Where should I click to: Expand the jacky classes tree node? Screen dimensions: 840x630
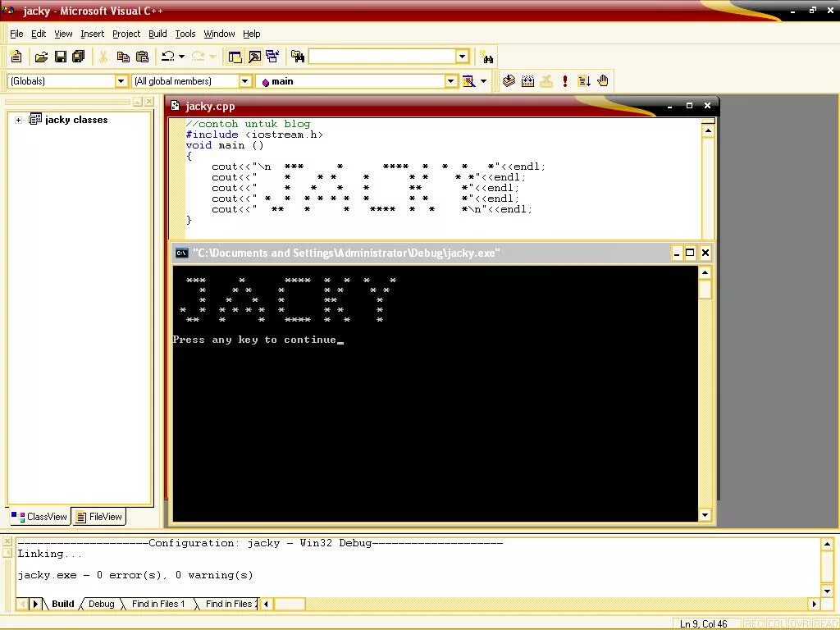[18, 120]
